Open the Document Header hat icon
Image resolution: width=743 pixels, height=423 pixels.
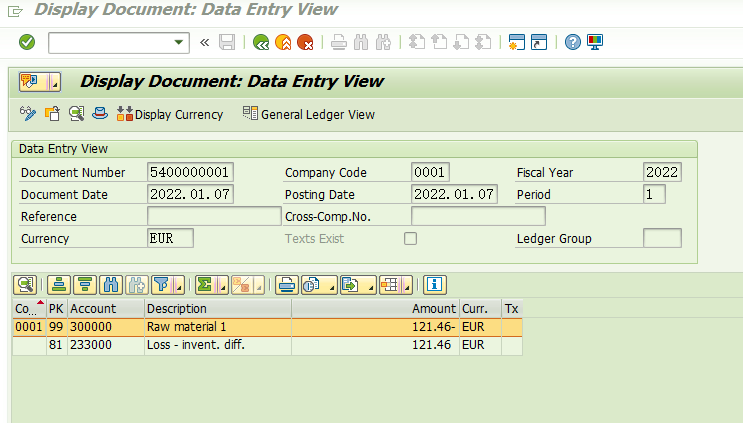(x=100, y=113)
